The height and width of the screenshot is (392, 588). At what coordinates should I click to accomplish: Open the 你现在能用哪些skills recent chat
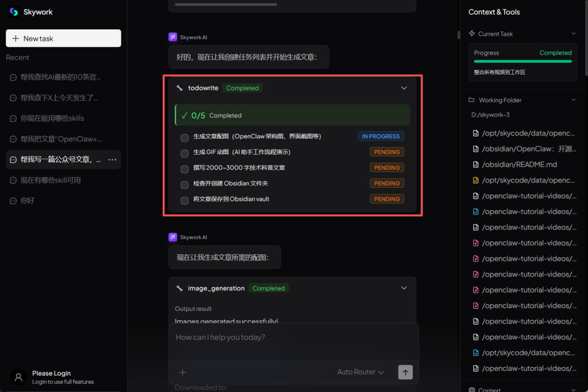pos(52,118)
